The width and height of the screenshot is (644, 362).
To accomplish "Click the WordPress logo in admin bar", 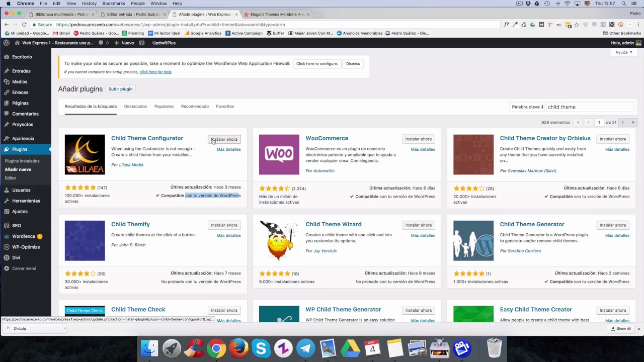I will [6, 43].
